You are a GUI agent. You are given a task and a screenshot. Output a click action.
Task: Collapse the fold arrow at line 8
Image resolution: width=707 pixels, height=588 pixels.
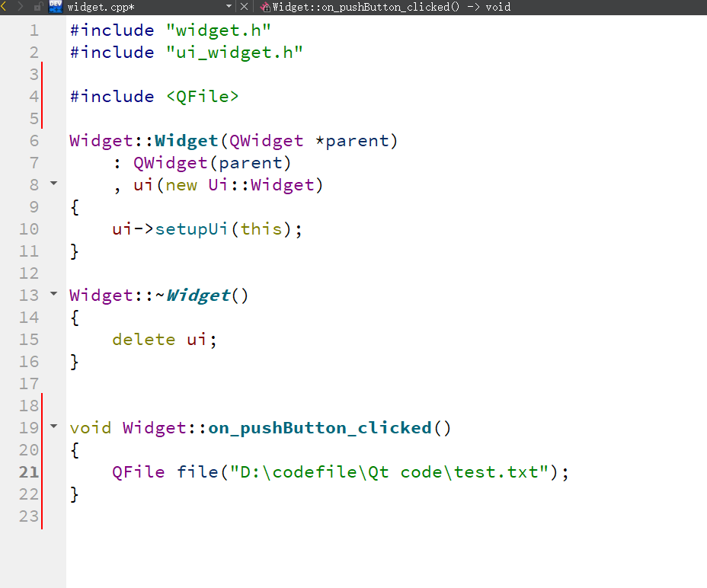click(x=53, y=183)
